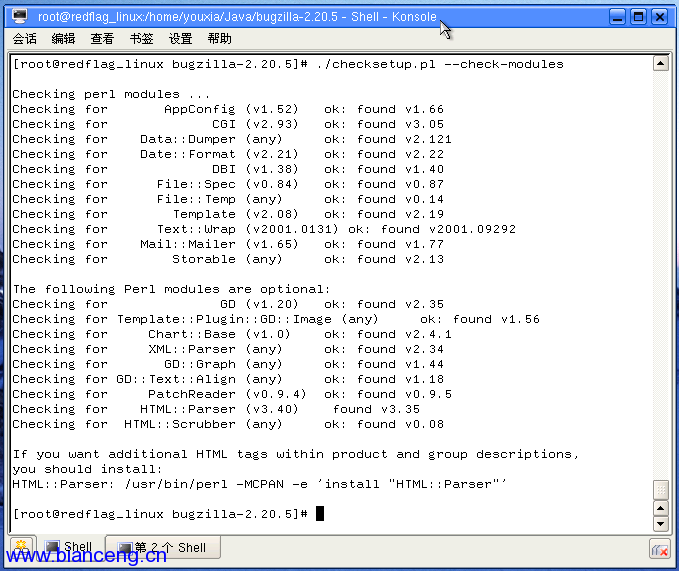Click the Konsole title bar text
Image resolution: width=679 pixels, height=571 pixels.
(x=237, y=17)
